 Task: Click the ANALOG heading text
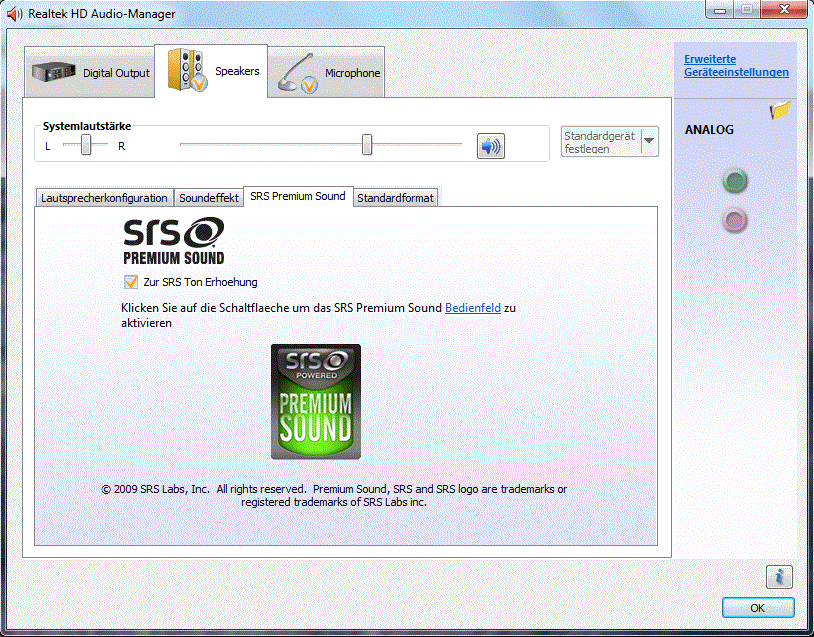(x=709, y=130)
